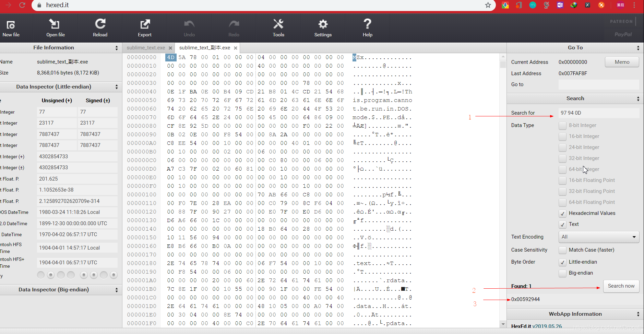
Task: Click the offset label 00000180
Action: click(142, 263)
